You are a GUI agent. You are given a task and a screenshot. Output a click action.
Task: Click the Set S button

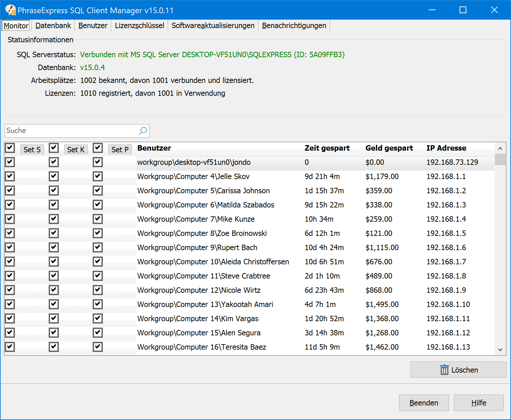32,150
